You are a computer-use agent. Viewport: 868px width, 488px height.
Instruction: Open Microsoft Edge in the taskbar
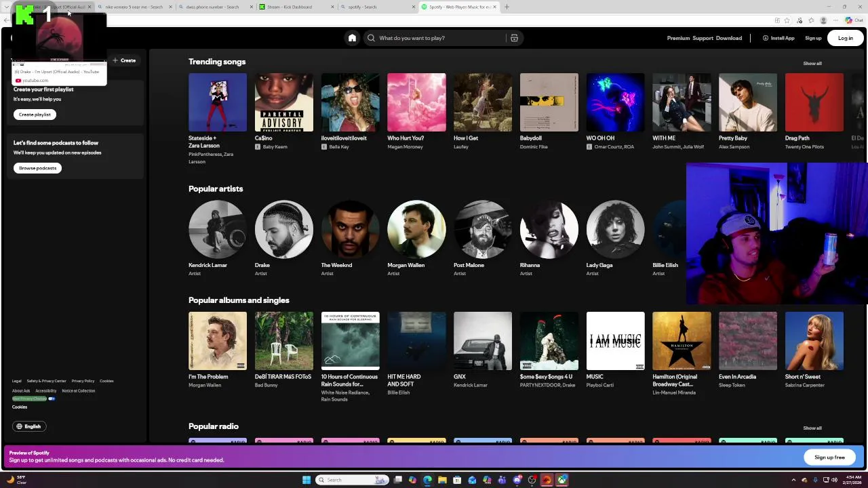point(427,480)
